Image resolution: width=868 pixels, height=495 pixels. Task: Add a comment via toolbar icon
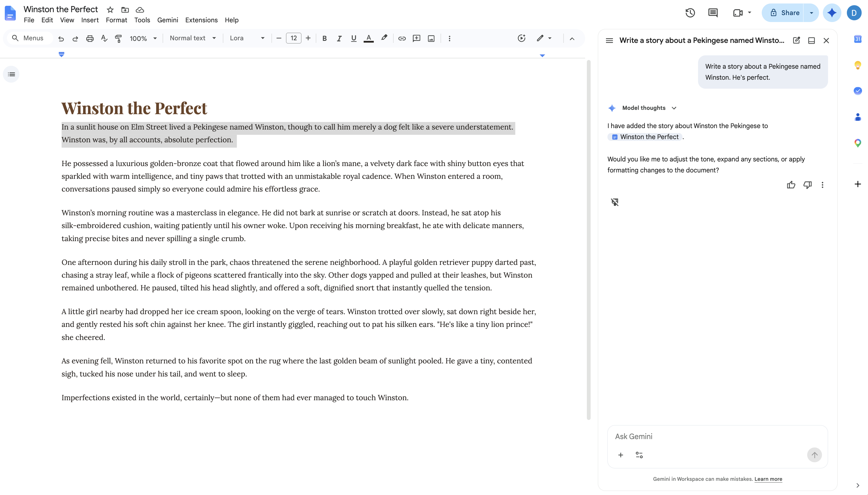(x=416, y=39)
